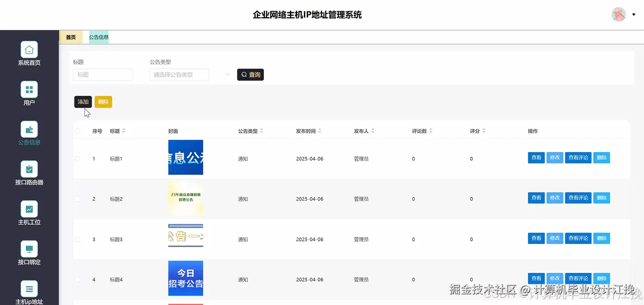Screen dimensions: 644x305
Task: Open the user avatar dropdown menu
Action: tap(618, 14)
